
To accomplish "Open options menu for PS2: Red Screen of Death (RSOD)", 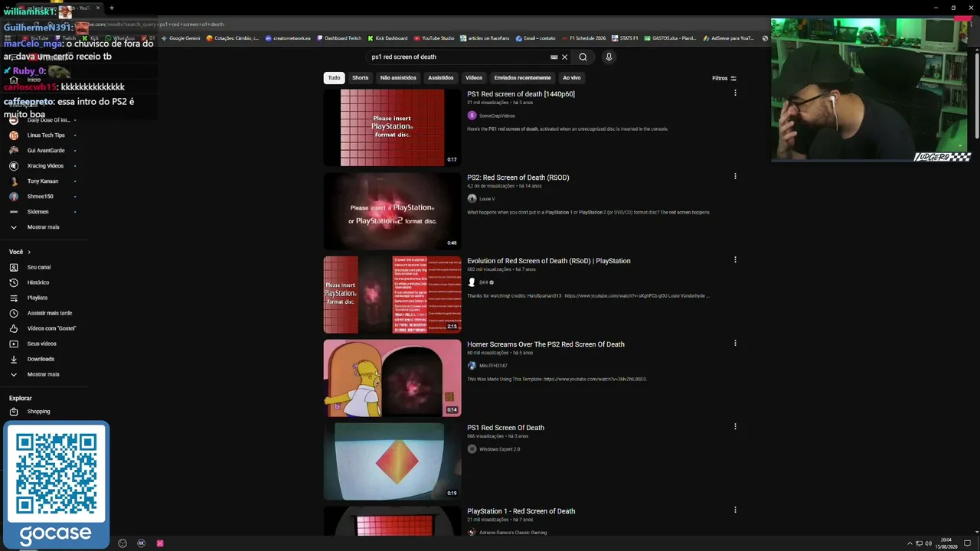I will [x=735, y=177].
